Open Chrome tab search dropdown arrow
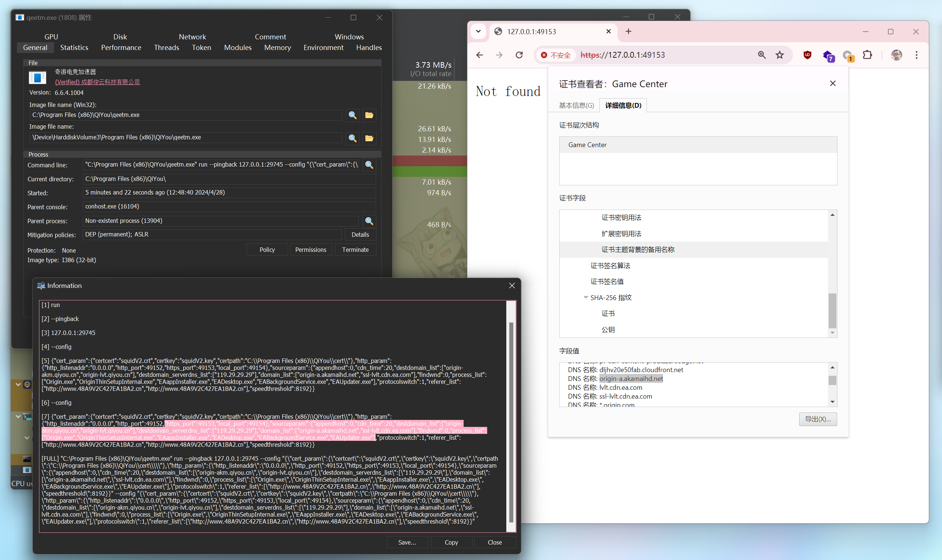Screen dimensions: 942x560 (478, 31)
